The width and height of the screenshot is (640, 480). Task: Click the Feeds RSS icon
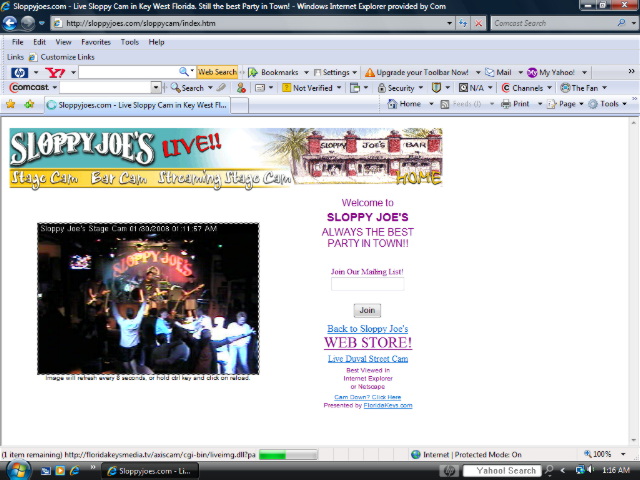pyautogui.click(x=445, y=104)
